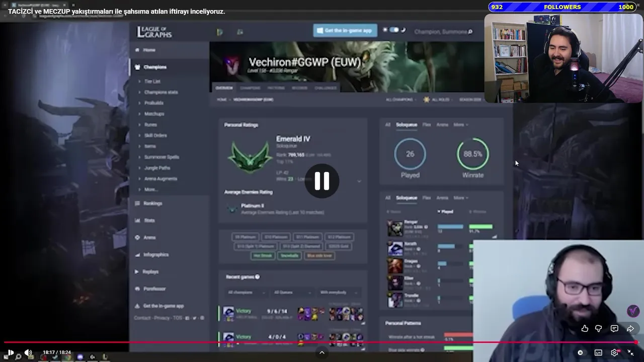Share the video using arrow icon
644x362 pixels.
pyautogui.click(x=630, y=328)
